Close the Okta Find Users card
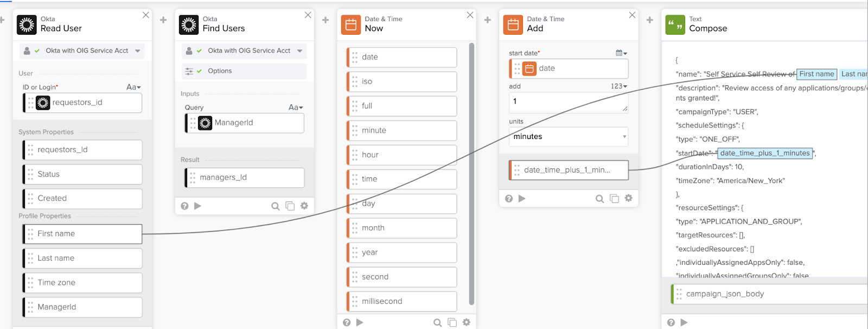This screenshot has height=329, width=868. click(308, 15)
